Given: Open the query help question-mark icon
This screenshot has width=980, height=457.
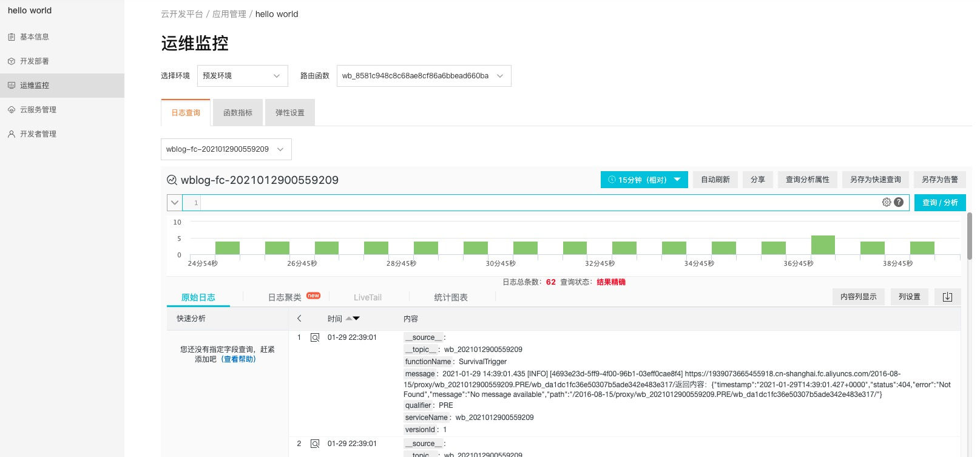Looking at the screenshot, I should (899, 202).
